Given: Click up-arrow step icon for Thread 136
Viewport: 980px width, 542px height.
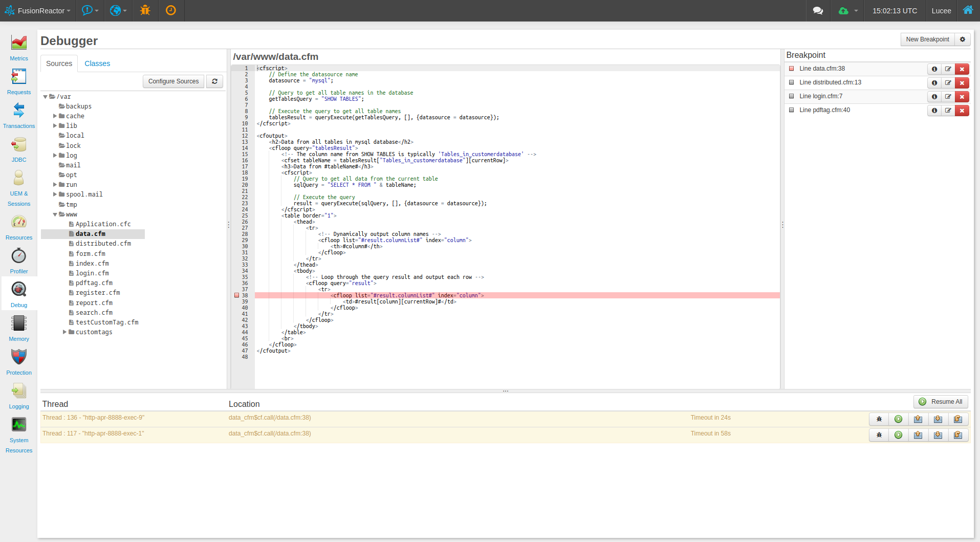Looking at the screenshot, I should pyautogui.click(x=918, y=419).
